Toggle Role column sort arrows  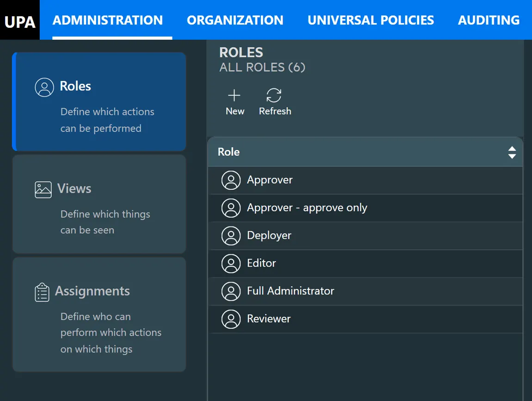pyautogui.click(x=512, y=152)
